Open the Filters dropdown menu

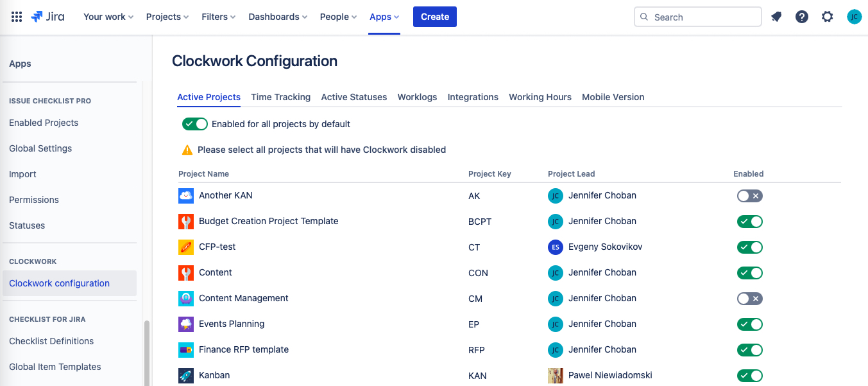pos(219,17)
